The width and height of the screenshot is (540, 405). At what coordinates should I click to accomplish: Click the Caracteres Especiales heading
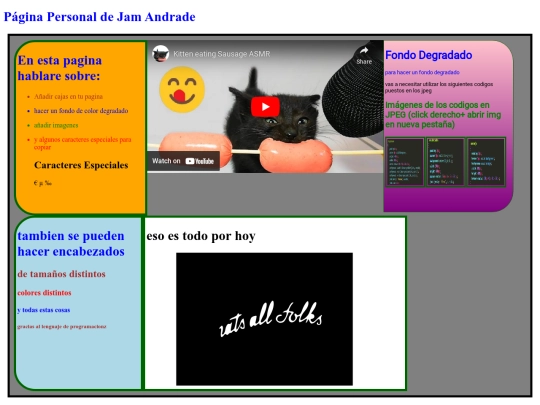click(81, 165)
